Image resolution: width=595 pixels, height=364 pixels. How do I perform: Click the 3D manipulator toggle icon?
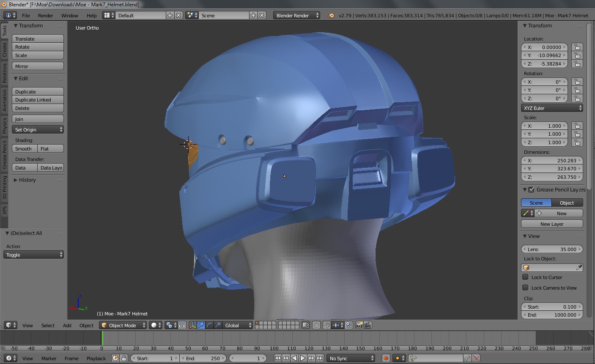tap(192, 325)
